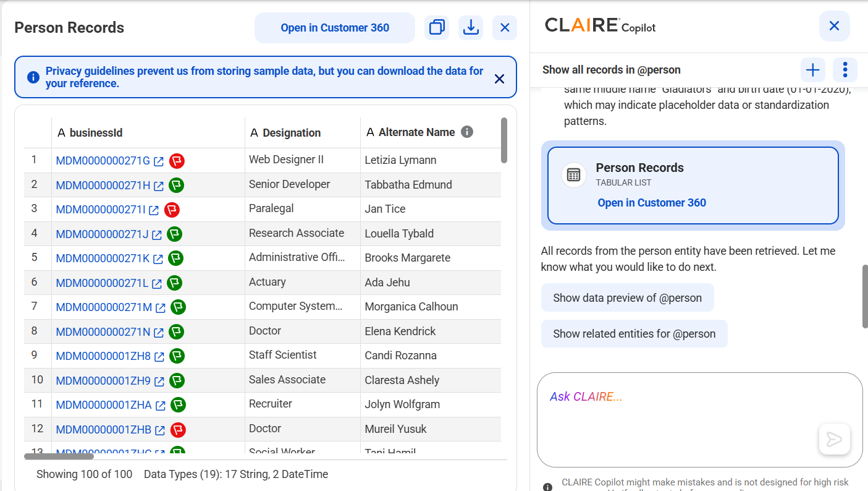The height and width of the screenshot is (491, 868).
Task: Select cell Senior Developer
Action: (x=303, y=184)
